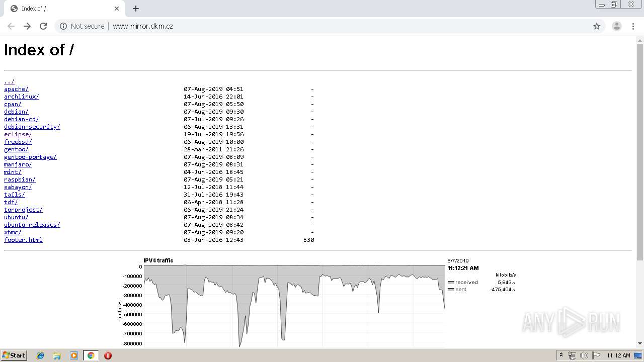Bookmark this page with the star icon

click(x=597, y=26)
